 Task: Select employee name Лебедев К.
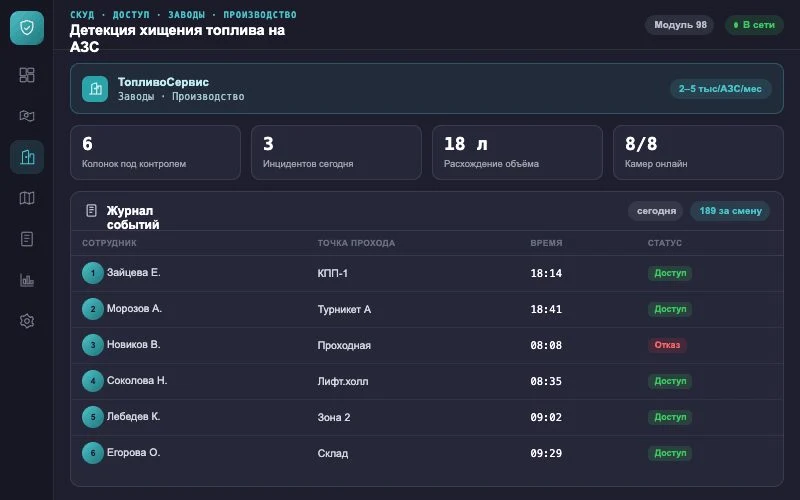[134, 416]
